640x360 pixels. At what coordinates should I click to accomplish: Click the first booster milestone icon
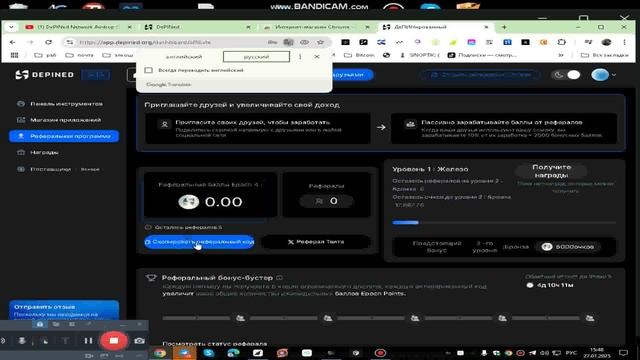tap(240, 318)
